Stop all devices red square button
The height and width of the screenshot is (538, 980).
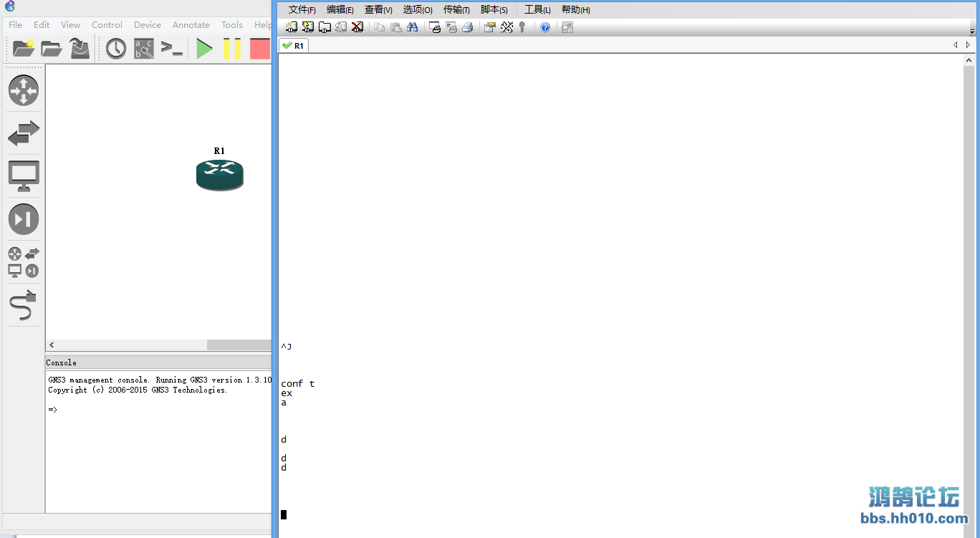coord(259,49)
